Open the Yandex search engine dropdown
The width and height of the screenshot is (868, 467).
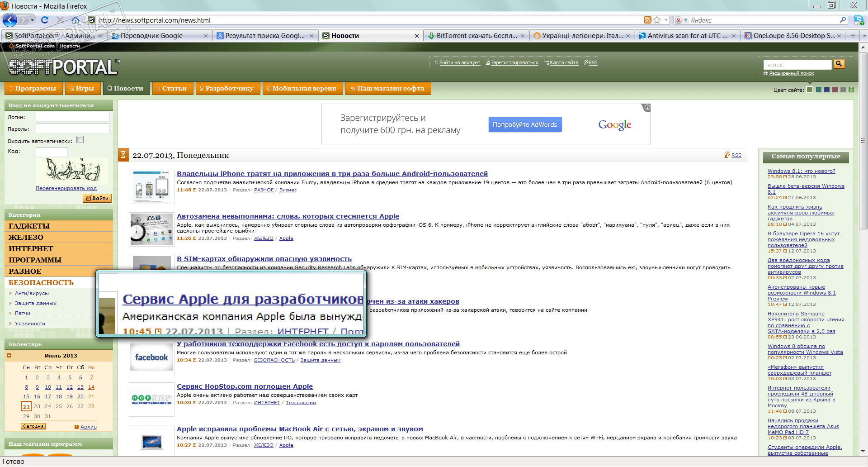(x=685, y=20)
